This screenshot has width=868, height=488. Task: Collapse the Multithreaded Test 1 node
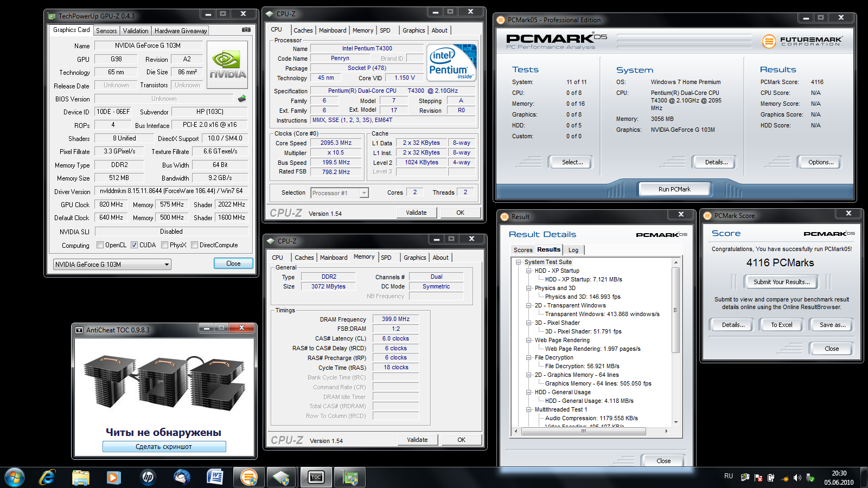pyautogui.click(x=529, y=409)
